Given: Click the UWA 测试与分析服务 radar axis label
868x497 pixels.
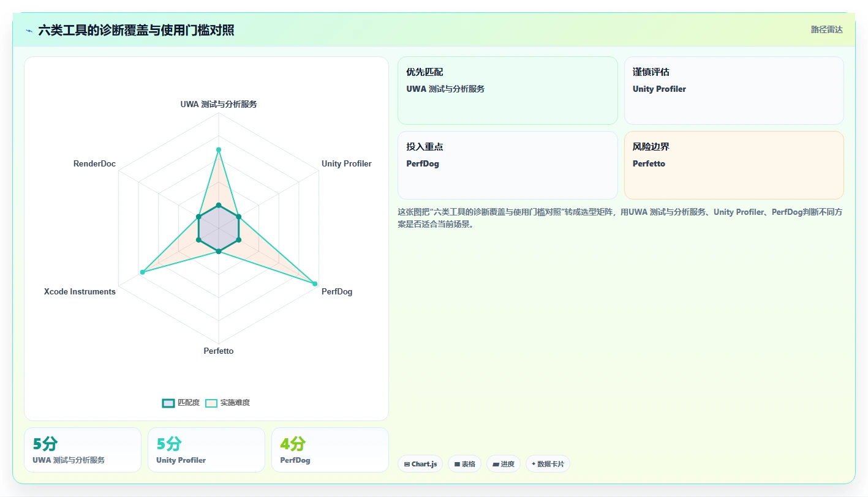Looking at the screenshot, I should pyautogui.click(x=219, y=104).
